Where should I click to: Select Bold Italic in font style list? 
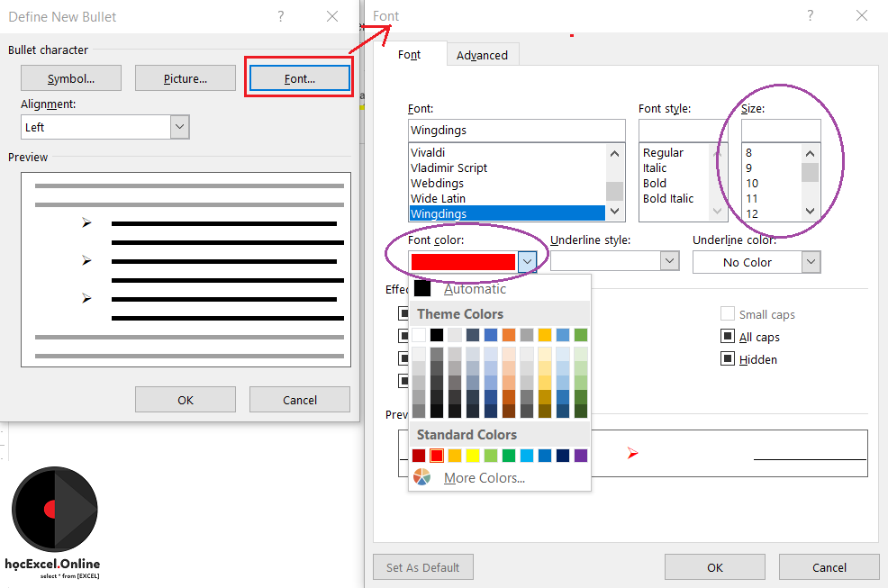668,198
